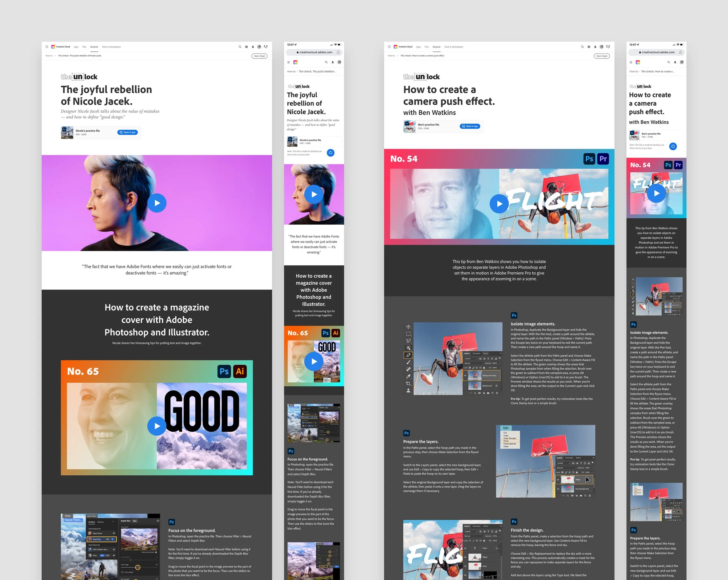This screenshot has height=580, width=728.
Task: Open the help icon on the Nicole Jacek desktop page
Action: pos(246,47)
